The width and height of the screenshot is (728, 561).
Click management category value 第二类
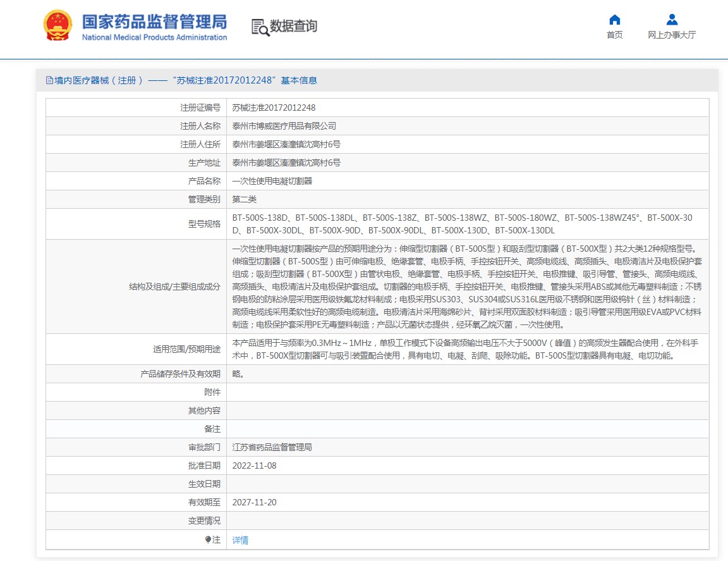click(x=244, y=199)
